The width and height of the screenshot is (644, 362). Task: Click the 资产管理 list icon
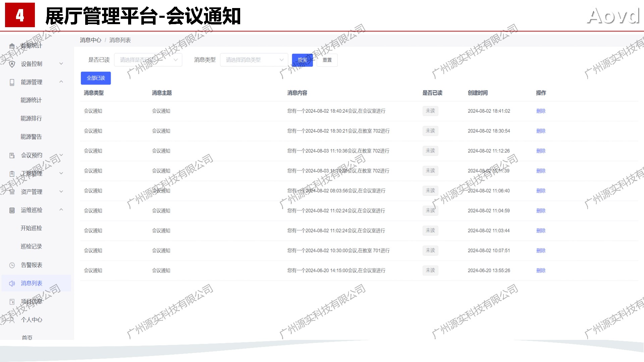[12, 192]
